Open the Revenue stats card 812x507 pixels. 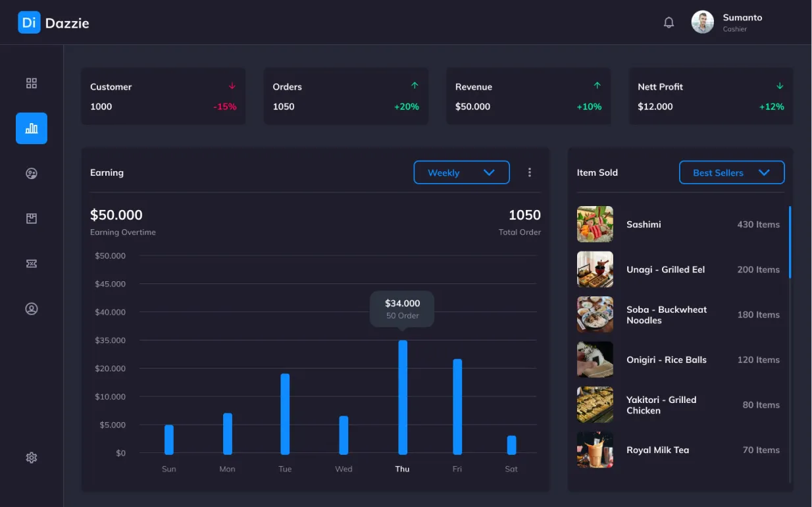pyautogui.click(x=528, y=96)
